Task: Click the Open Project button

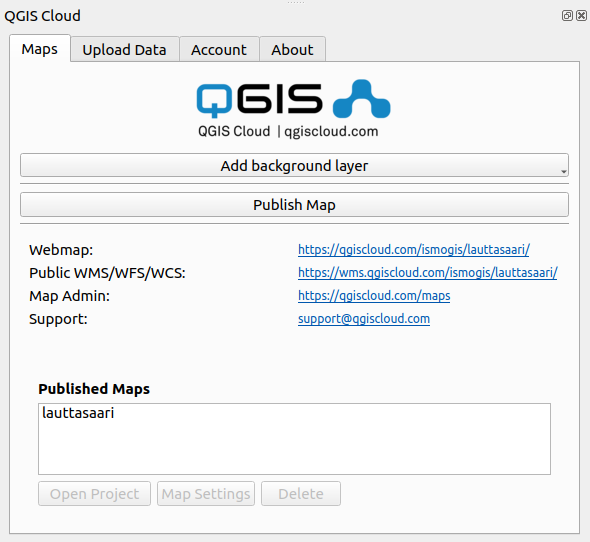Action: (x=94, y=493)
